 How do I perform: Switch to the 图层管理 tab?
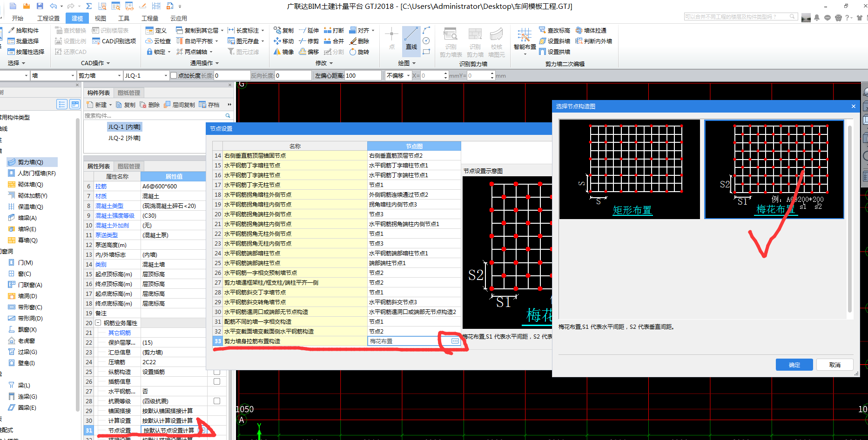[x=129, y=166]
